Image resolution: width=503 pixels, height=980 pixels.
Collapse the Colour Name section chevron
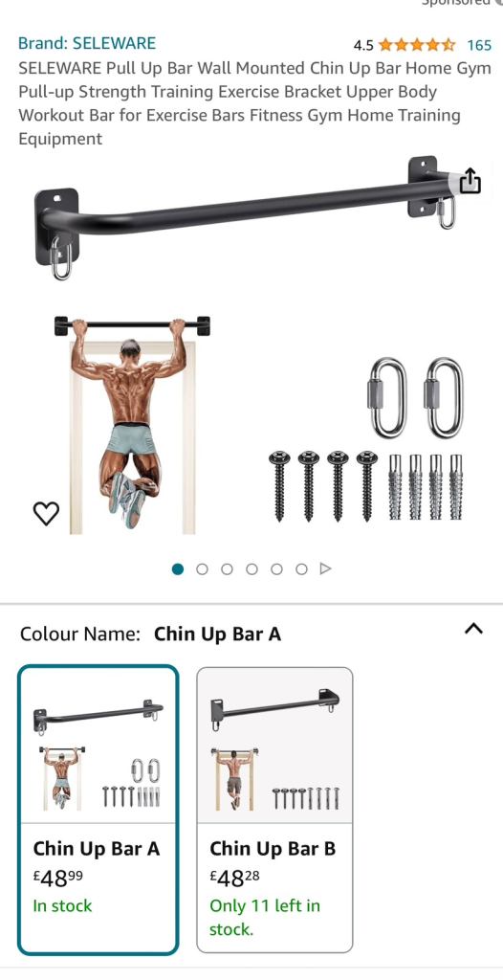click(473, 629)
